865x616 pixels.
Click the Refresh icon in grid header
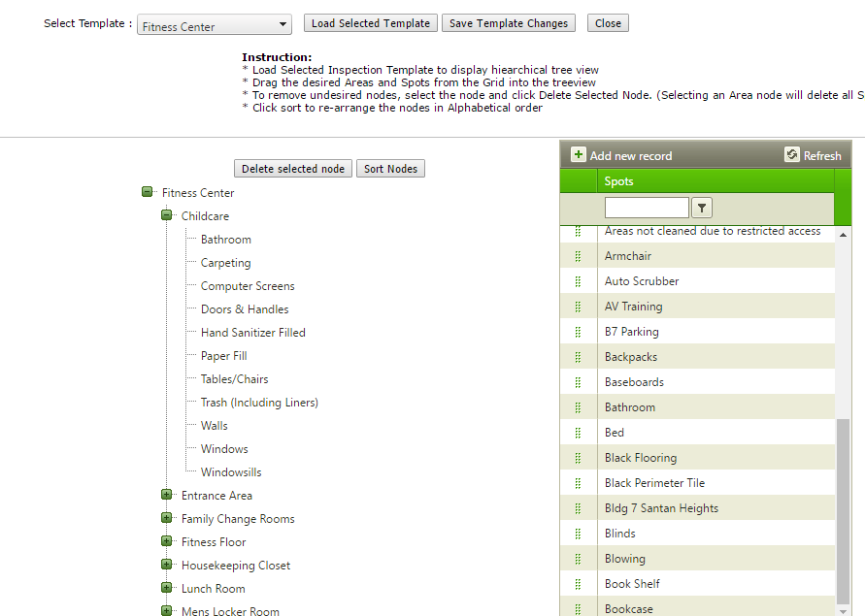pyautogui.click(x=792, y=155)
